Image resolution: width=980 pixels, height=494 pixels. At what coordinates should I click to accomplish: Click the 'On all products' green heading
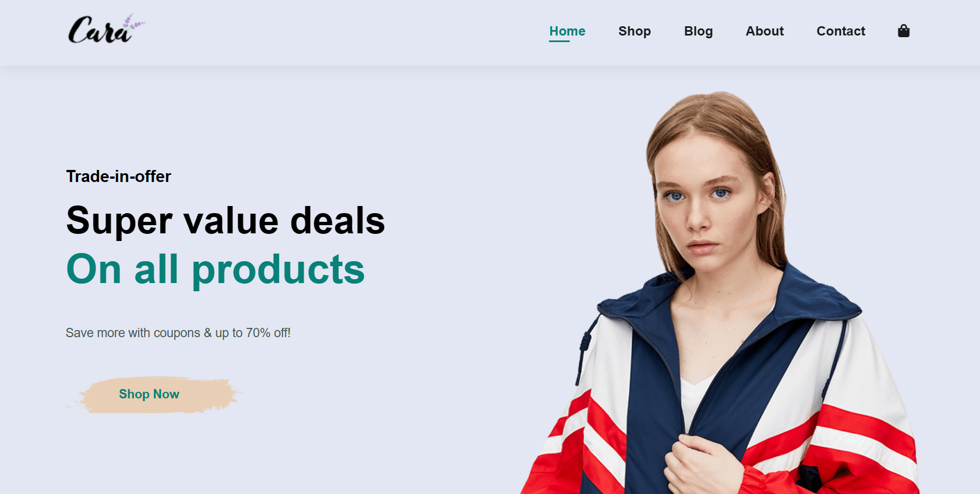click(215, 269)
